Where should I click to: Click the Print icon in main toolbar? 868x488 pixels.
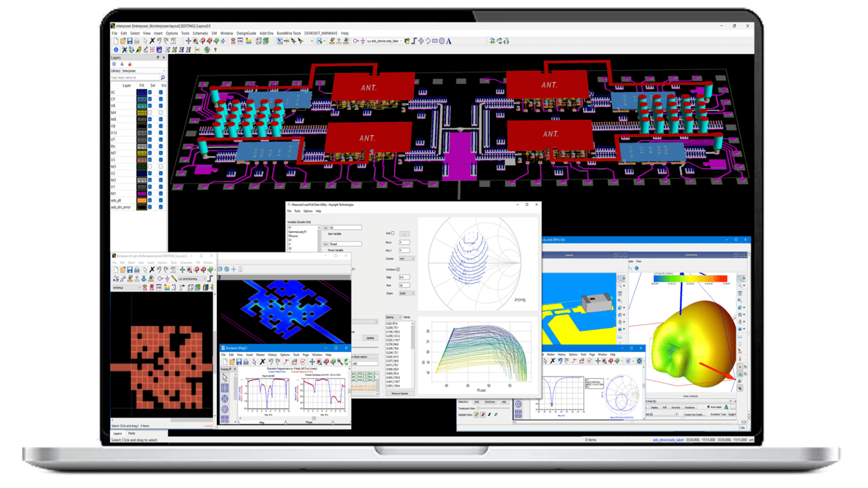click(x=137, y=41)
